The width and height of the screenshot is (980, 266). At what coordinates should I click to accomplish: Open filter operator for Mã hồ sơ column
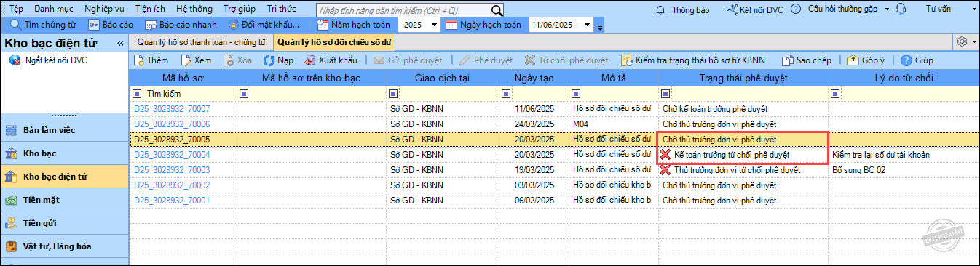click(x=138, y=94)
